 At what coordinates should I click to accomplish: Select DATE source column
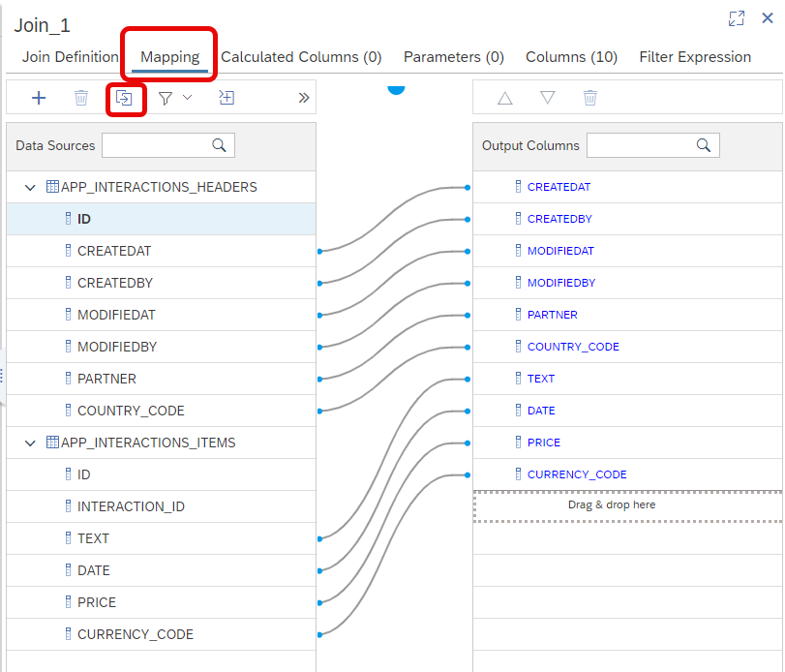point(162,570)
